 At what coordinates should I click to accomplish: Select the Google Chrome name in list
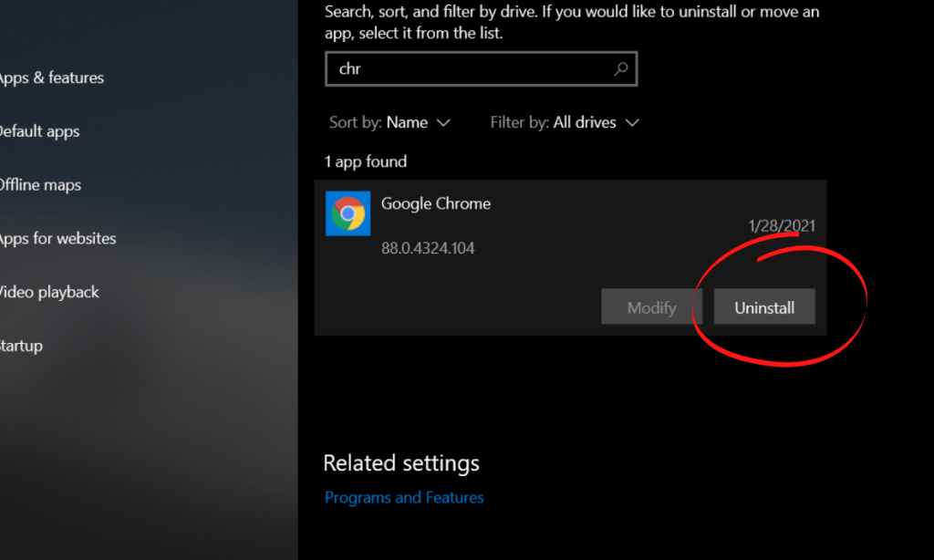[x=436, y=204]
